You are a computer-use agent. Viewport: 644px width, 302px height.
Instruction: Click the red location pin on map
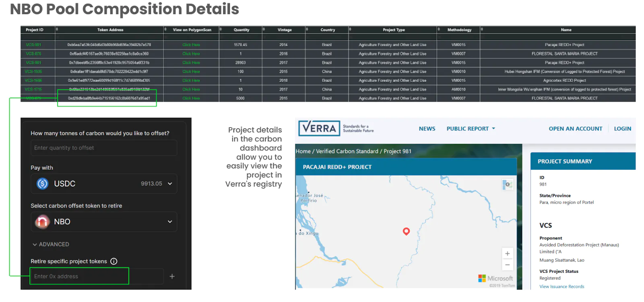406,231
